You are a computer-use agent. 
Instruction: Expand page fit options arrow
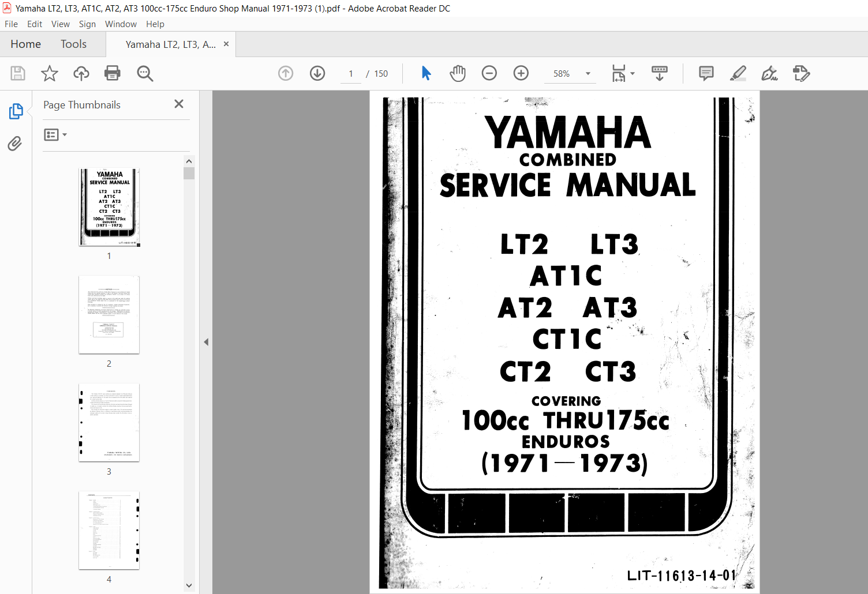click(x=633, y=73)
